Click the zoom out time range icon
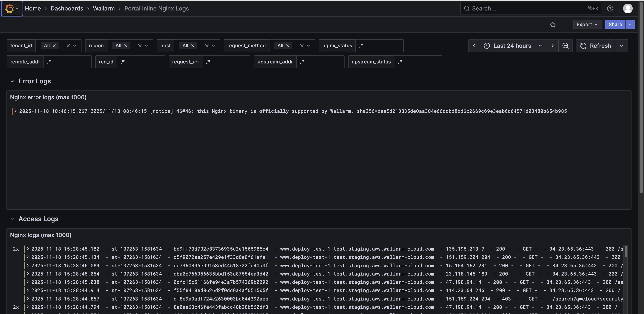Viewport: 644px width, 314px height. (x=565, y=46)
